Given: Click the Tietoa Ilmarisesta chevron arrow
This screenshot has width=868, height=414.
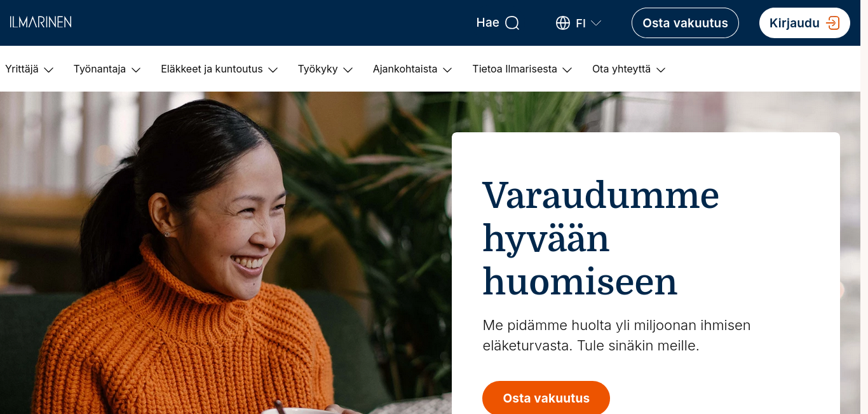Looking at the screenshot, I should coord(567,70).
